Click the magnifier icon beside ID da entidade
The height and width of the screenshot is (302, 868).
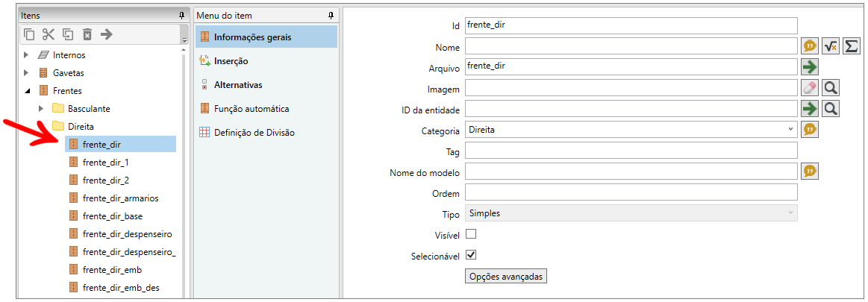pos(831,109)
